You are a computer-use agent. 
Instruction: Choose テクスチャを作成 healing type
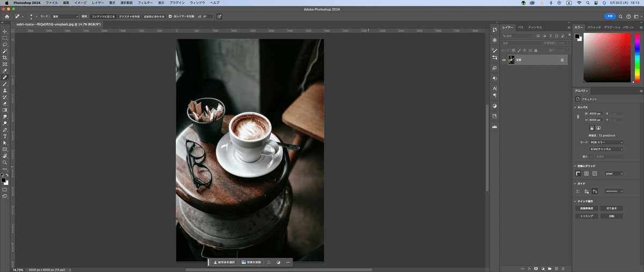point(129,17)
